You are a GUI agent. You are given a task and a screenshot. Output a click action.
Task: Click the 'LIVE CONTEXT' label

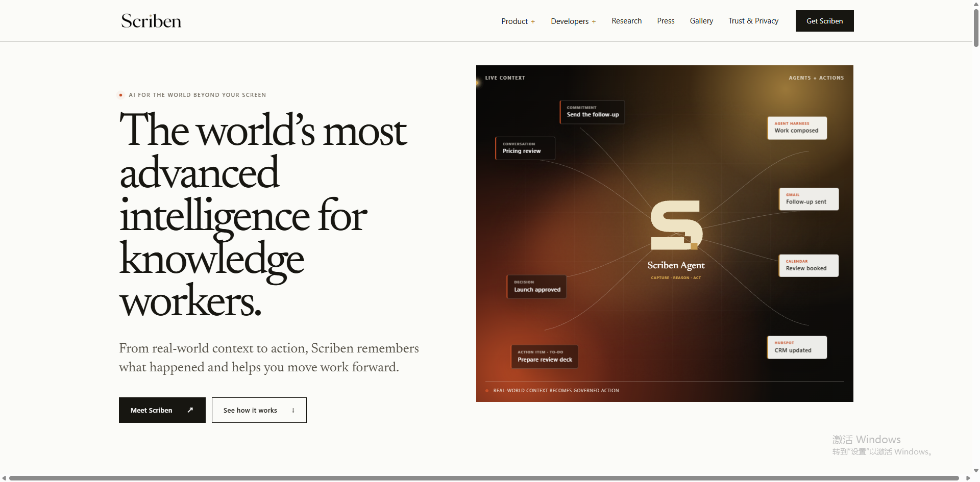(505, 78)
